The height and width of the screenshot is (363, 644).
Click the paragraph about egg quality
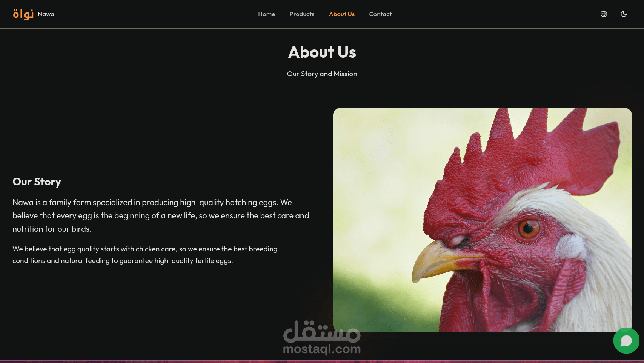145,255
